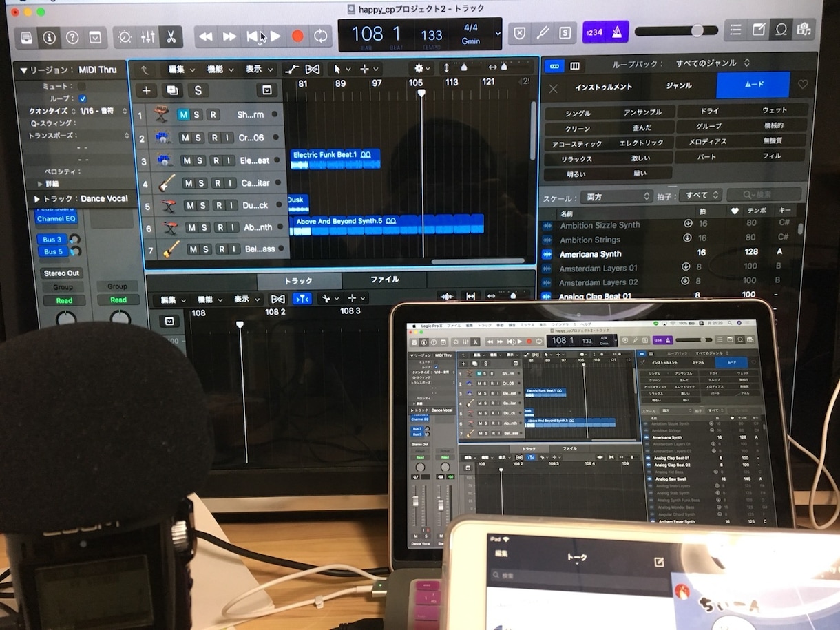Select the ジャンル loop tab
Screen dimensions: 840x630
(680, 86)
